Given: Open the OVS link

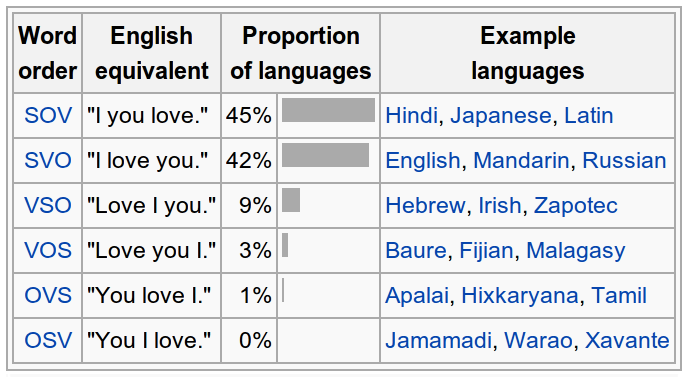Looking at the screenshot, I should pos(48,295).
